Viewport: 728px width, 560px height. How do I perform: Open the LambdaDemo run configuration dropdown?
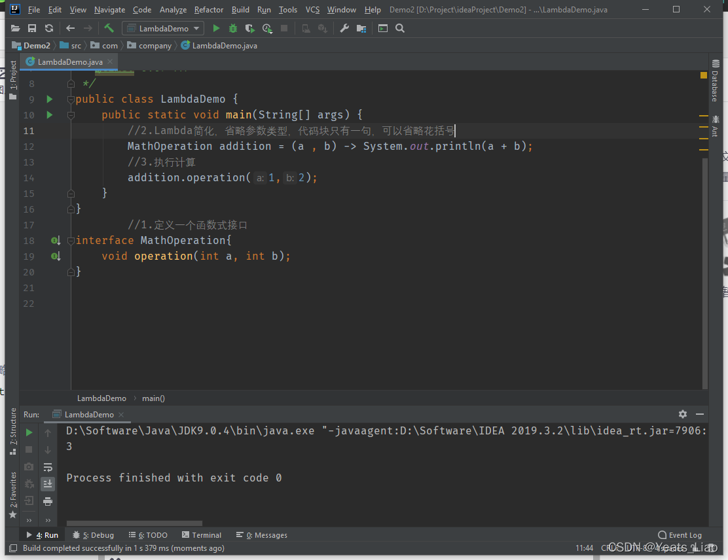163,28
